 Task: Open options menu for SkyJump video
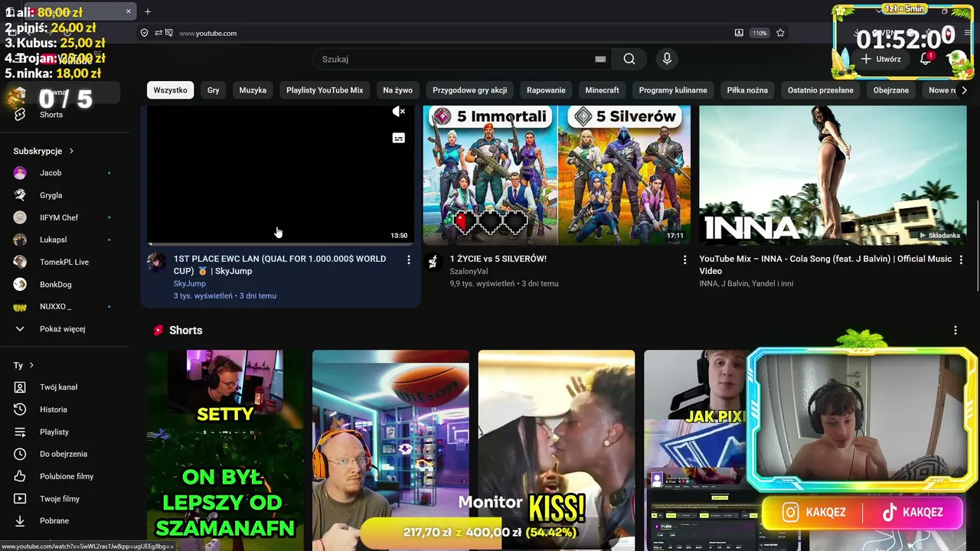[409, 260]
